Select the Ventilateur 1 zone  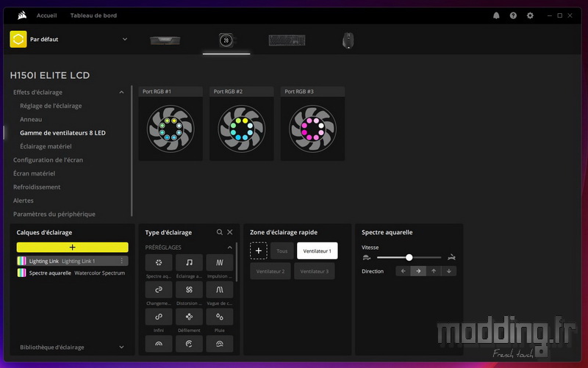318,250
